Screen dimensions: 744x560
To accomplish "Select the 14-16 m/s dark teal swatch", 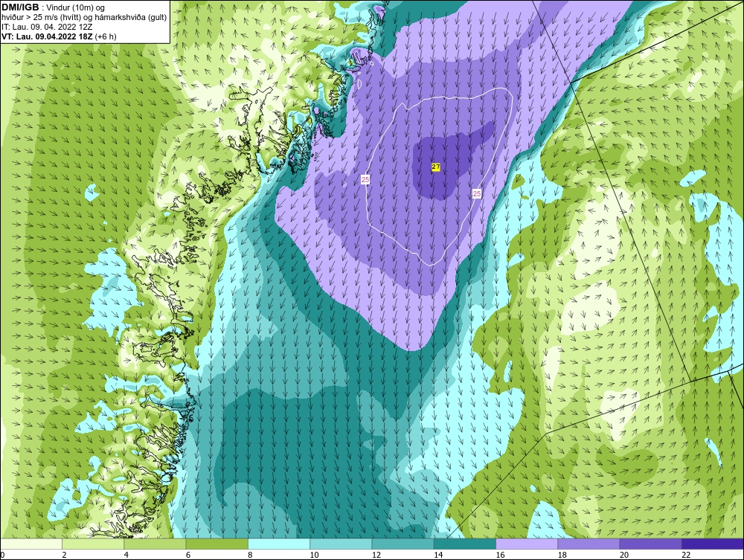I will tap(464, 544).
